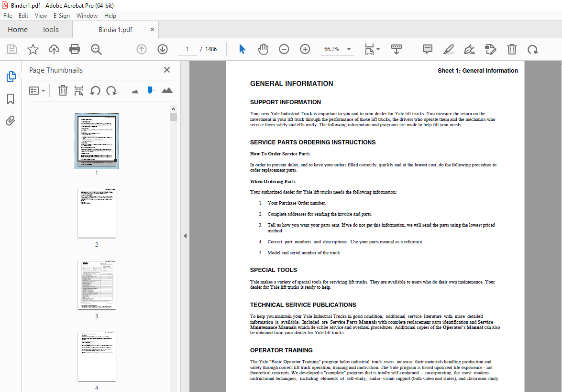Image resolution: width=562 pixels, height=392 pixels.
Task: Go to next page arrow
Action: 163,49
